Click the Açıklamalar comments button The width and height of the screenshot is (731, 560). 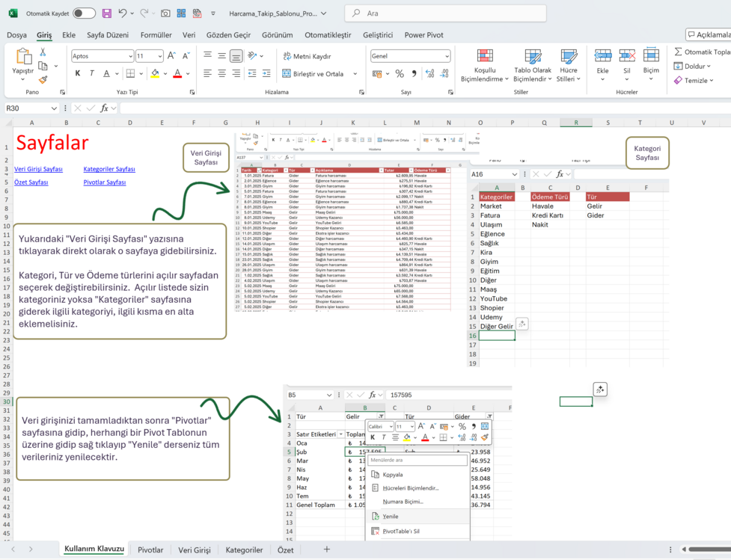tap(709, 34)
